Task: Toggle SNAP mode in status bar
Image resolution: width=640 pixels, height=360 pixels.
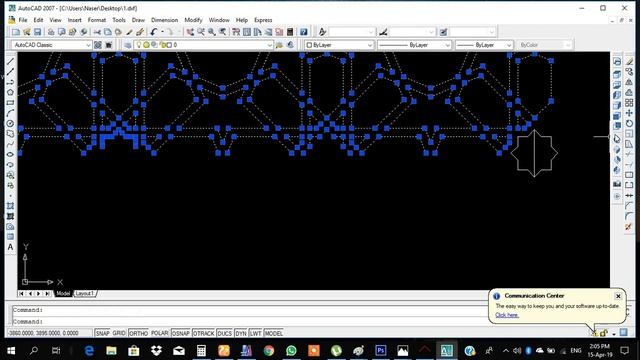Action: click(102, 333)
